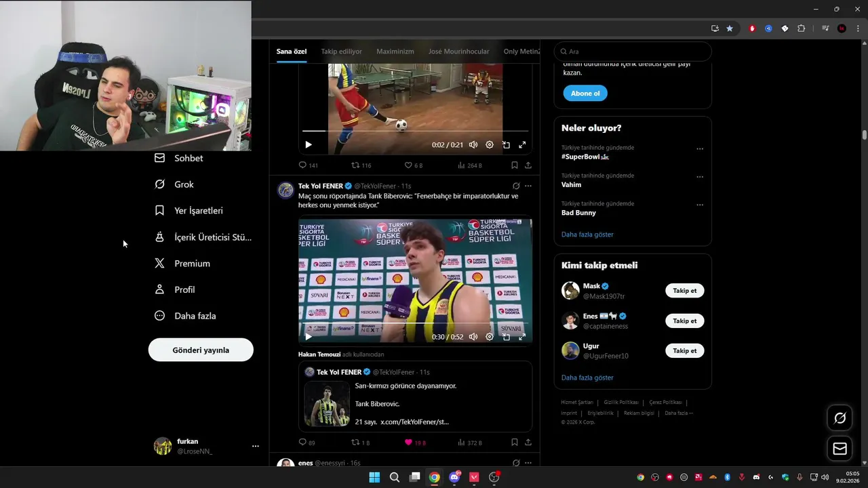
Task: Switch to the Only Metin tab
Action: point(521,52)
